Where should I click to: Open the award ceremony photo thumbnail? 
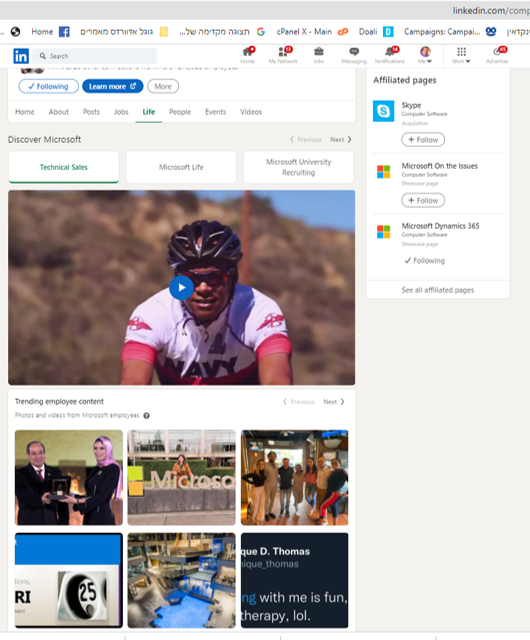coord(69,477)
